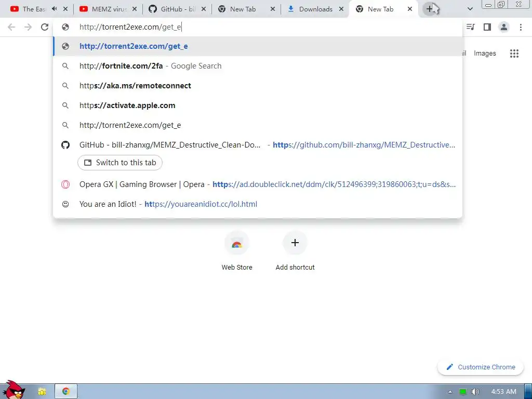Image resolution: width=532 pixels, height=399 pixels.
Task: Click Chrome icon in taskbar
Action: click(66, 392)
